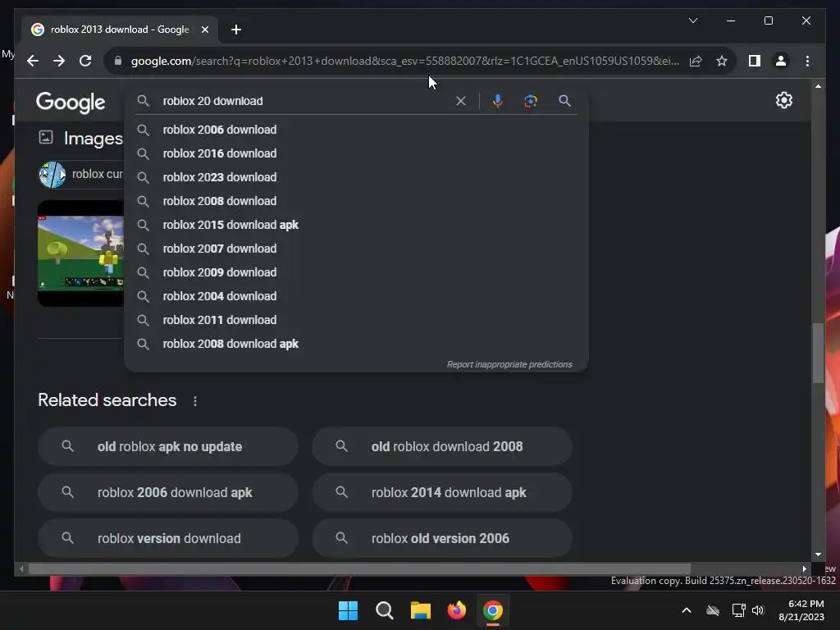
Task: Choose suggestion 'roblox 2015 download apk'
Action: coord(356,225)
